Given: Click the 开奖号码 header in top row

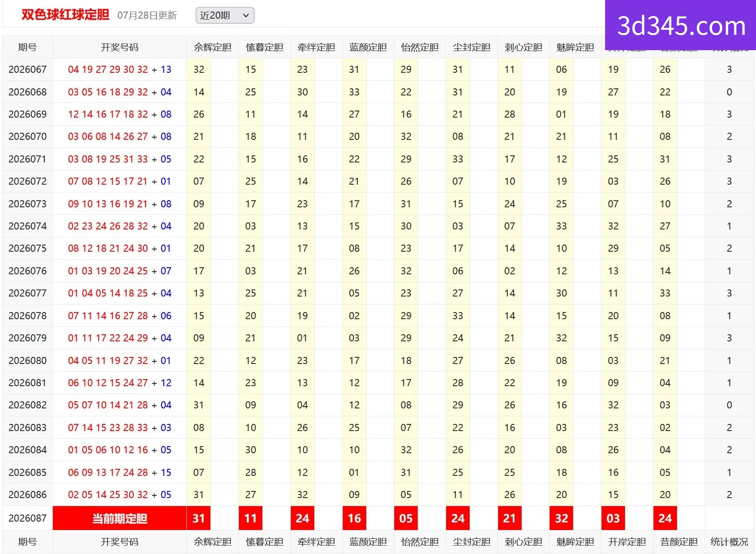Looking at the screenshot, I should (x=119, y=47).
